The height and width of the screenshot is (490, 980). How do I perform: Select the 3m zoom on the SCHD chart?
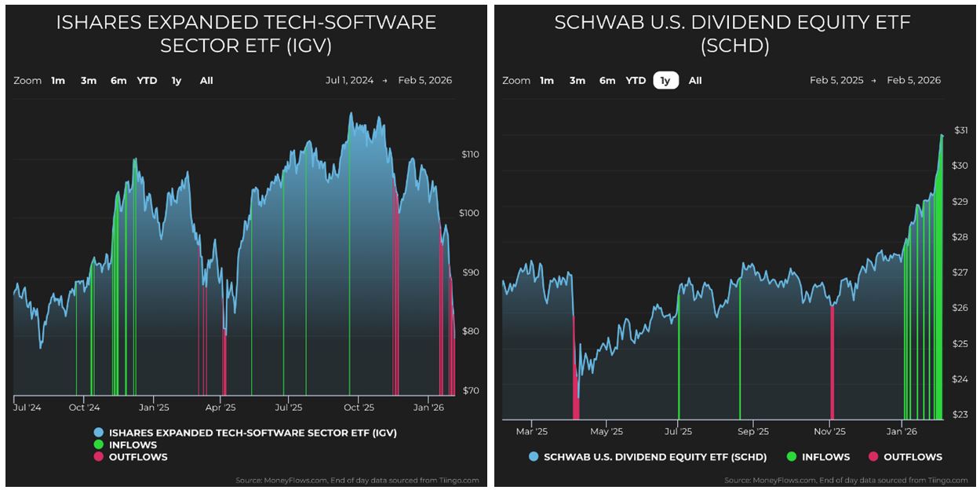577,80
